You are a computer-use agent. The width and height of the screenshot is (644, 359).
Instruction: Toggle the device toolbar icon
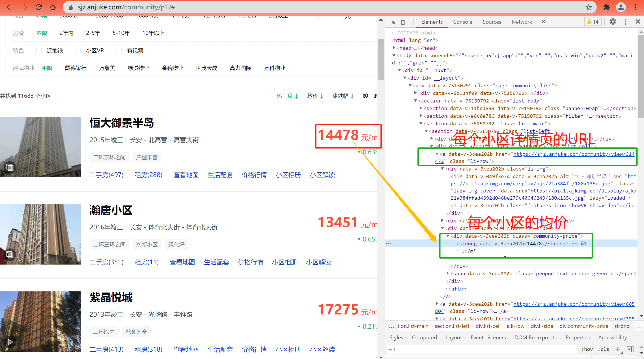405,22
